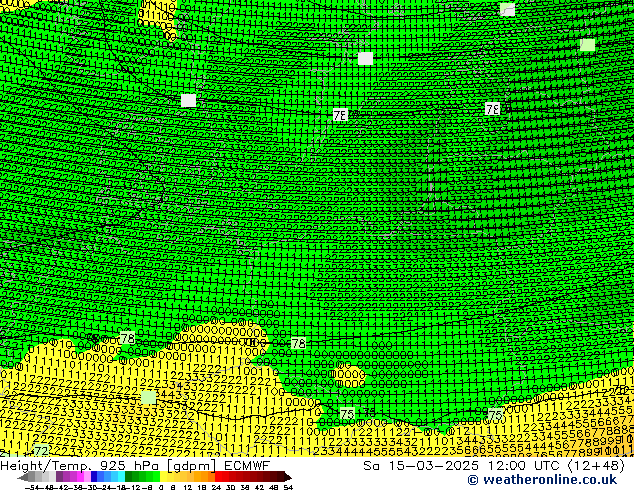634x490 pixels.
Task: Open the weatheronline.co.uk copyright link
Action: (x=542, y=480)
